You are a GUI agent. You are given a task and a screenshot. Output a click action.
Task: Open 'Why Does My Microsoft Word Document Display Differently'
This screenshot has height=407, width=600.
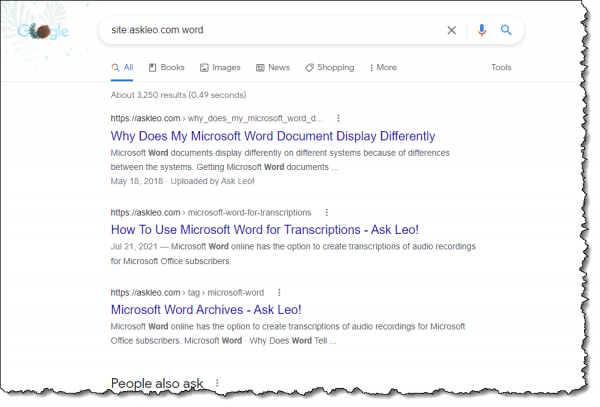[273, 136]
